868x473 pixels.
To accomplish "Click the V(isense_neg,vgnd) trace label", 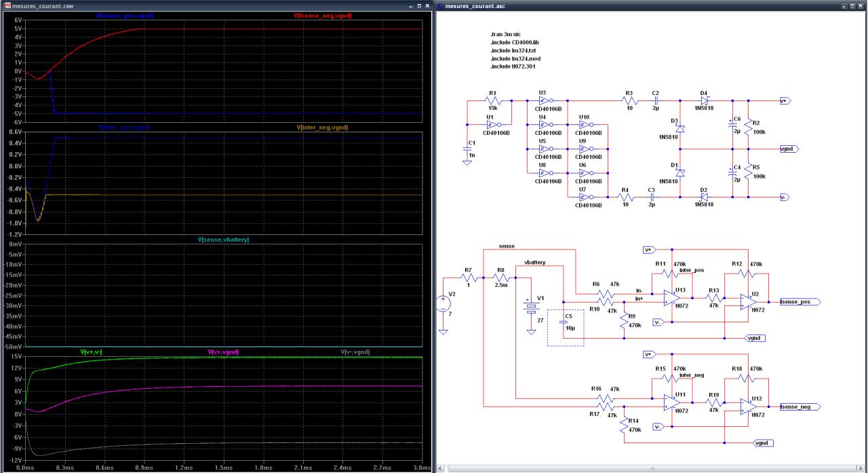I will click(x=323, y=15).
